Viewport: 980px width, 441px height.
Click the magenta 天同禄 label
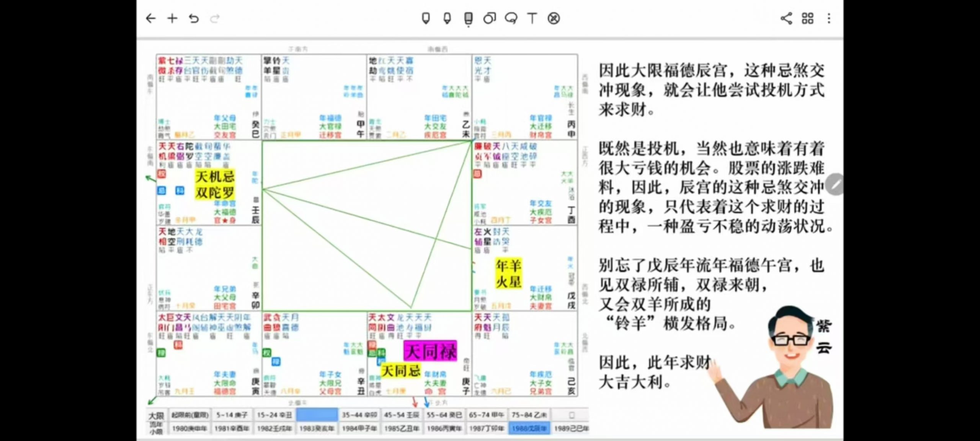pyautogui.click(x=430, y=351)
